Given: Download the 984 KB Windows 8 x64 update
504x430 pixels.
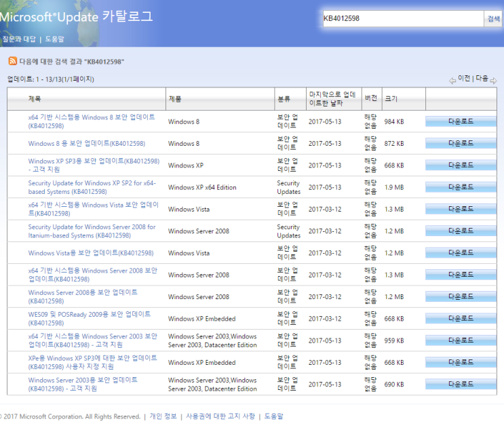Looking at the screenshot, I should (x=461, y=121).
